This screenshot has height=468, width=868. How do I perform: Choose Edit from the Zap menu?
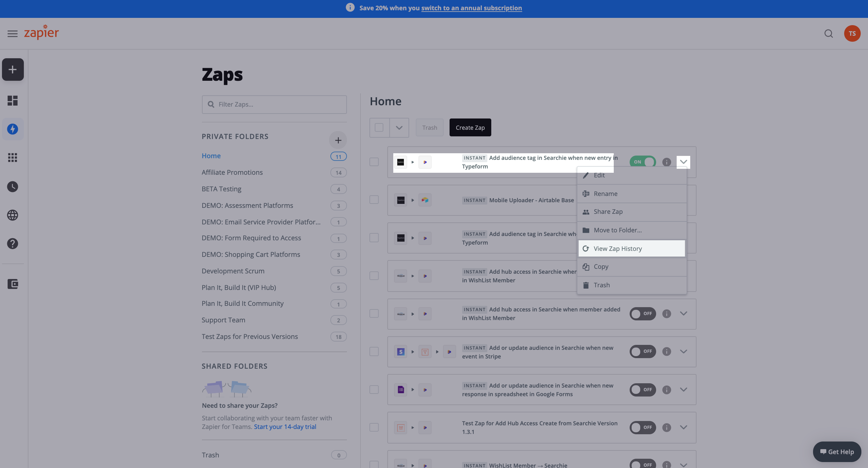tap(632, 175)
